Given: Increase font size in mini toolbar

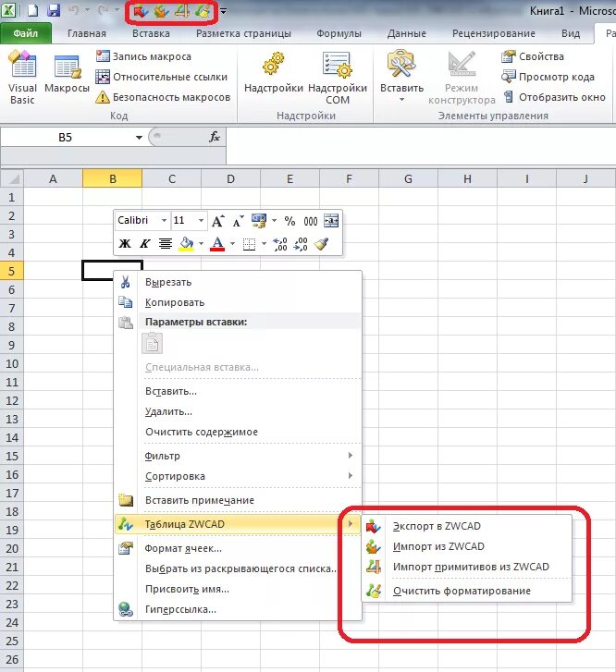Looking at the screenshot, I should pyautogui.click(x=217, y=221).
